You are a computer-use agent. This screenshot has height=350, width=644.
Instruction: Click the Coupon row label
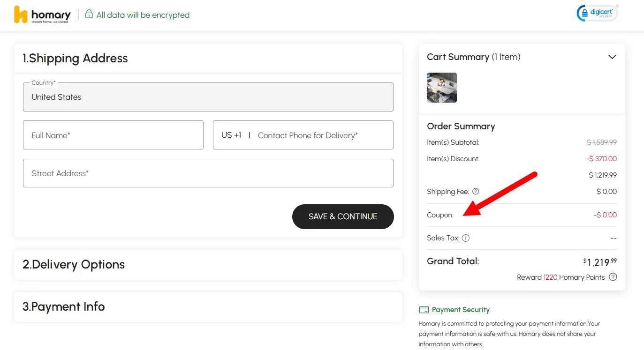[440, 215]
